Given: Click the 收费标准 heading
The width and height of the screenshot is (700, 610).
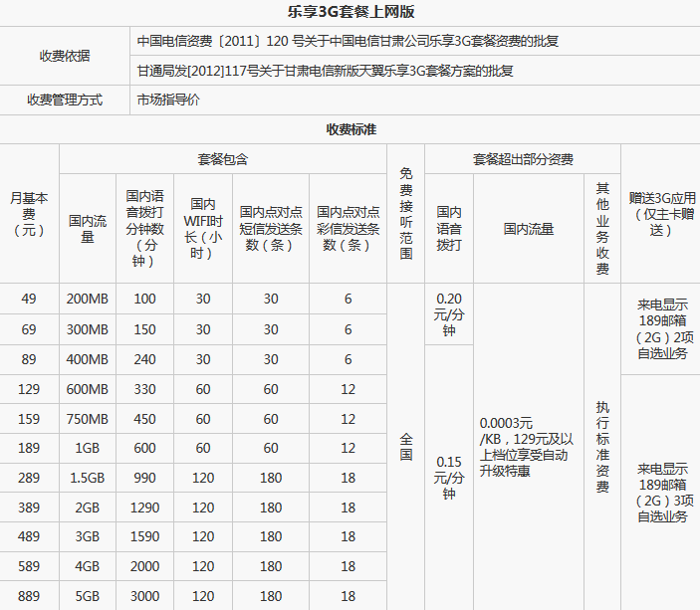Looking at the screenshot, I should click(350, 129).
